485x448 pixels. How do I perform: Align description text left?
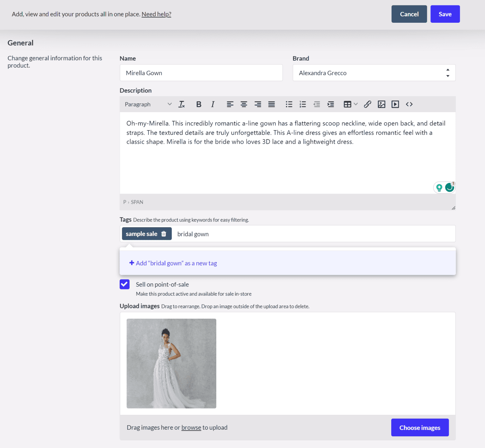pos(230,104)
